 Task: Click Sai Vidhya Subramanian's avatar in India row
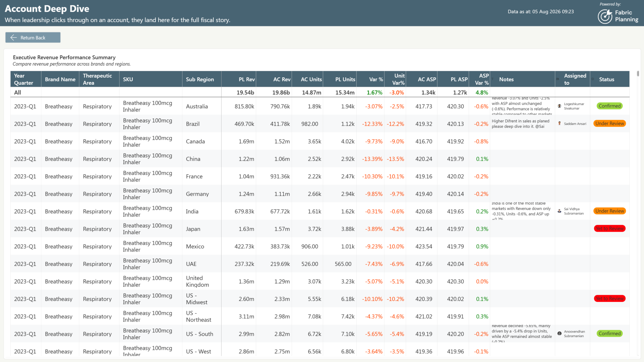click(x=559, y=211)
